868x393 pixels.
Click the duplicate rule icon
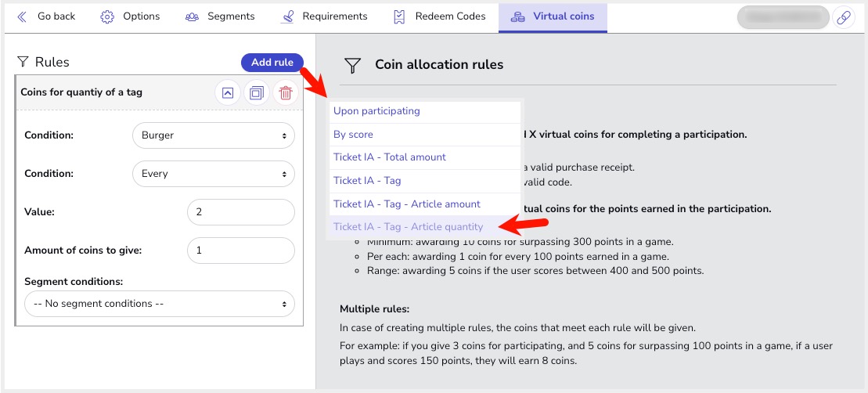(x=256, y=93)
